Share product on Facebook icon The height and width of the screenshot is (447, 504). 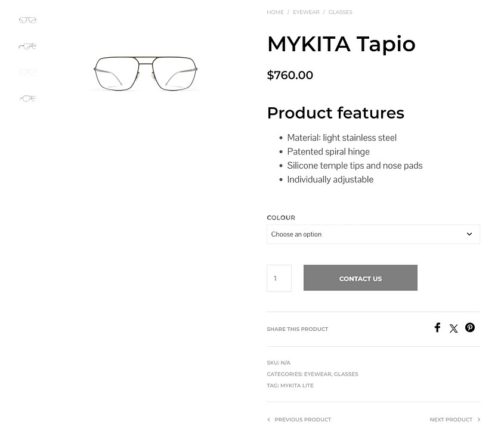[x=437, y=328]
